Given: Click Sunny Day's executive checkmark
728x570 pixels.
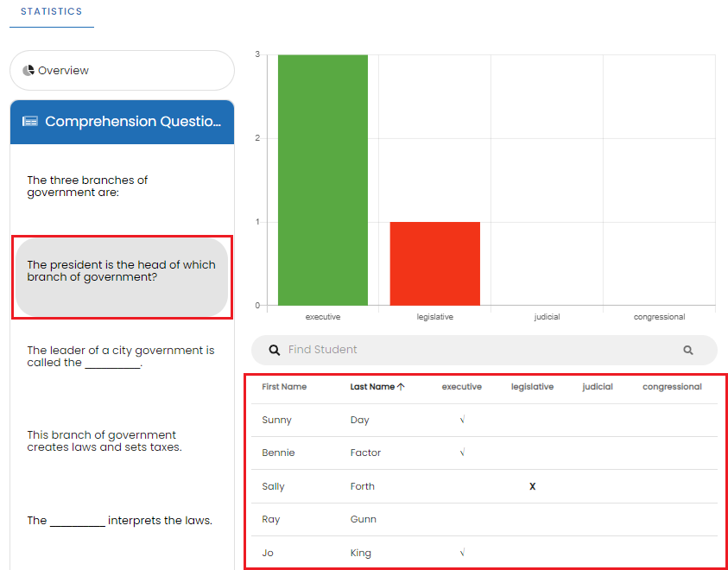Looking at the screenshot, I should (x=462, y=420).
